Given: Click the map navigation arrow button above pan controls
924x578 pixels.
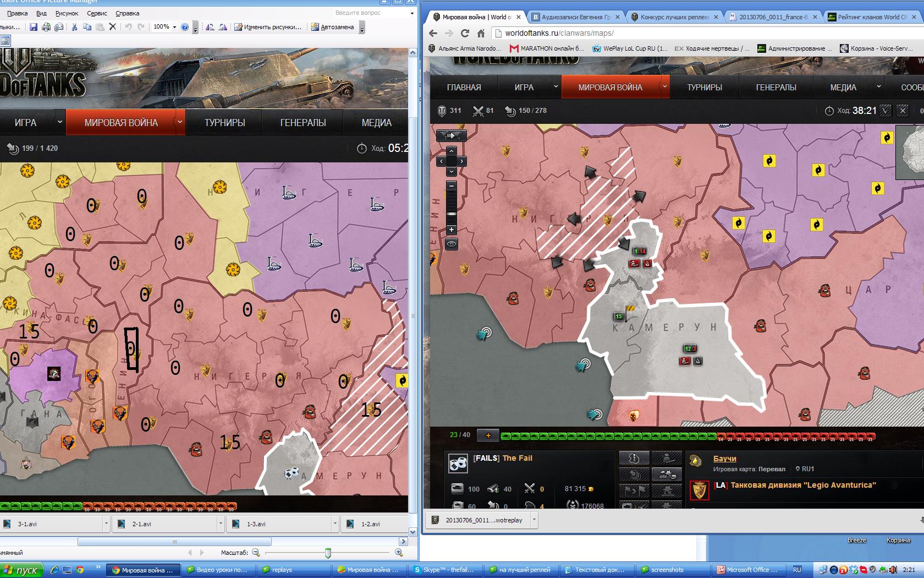Looking at the screenshot, I should (450, 135).
